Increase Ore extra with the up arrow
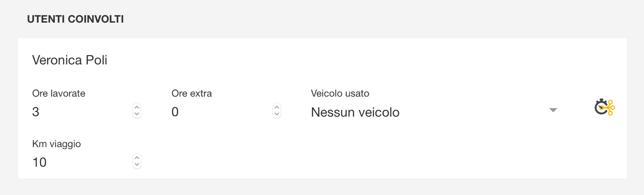The width and height of the screenshot is (644, 195). 277,107
